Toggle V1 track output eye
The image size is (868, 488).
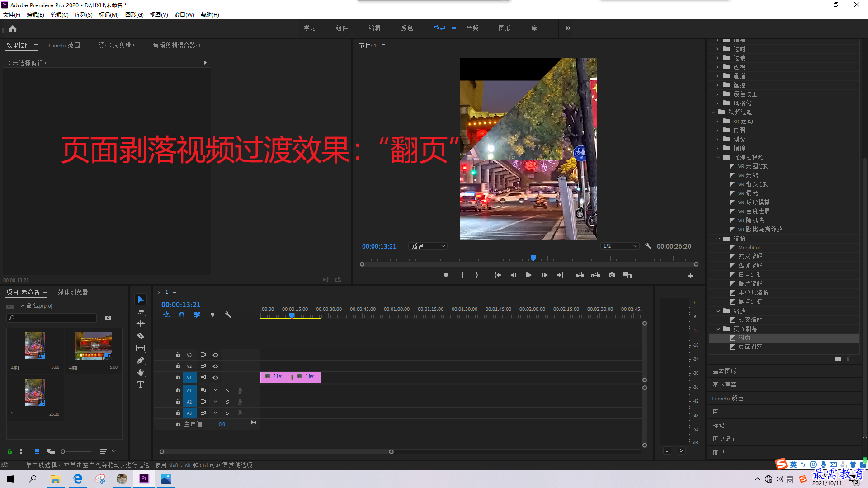tap(216, 377)
